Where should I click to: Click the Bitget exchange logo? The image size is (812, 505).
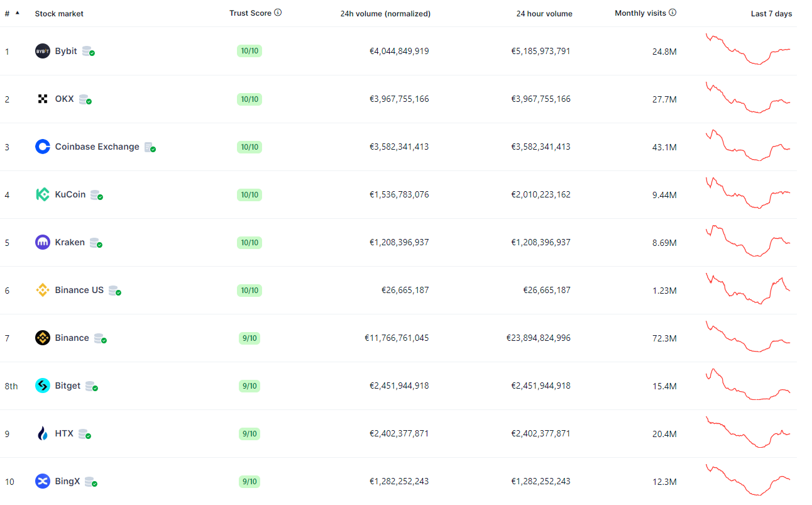click(43, 386)
